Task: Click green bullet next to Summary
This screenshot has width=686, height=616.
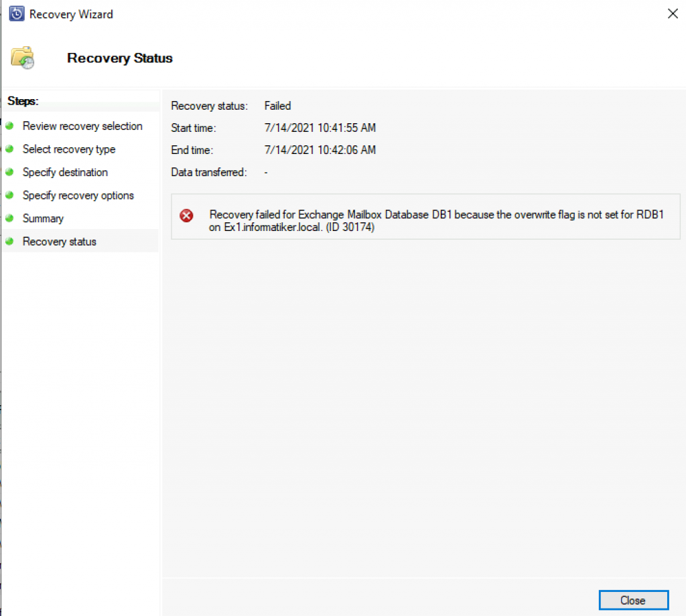Action: 9,218
